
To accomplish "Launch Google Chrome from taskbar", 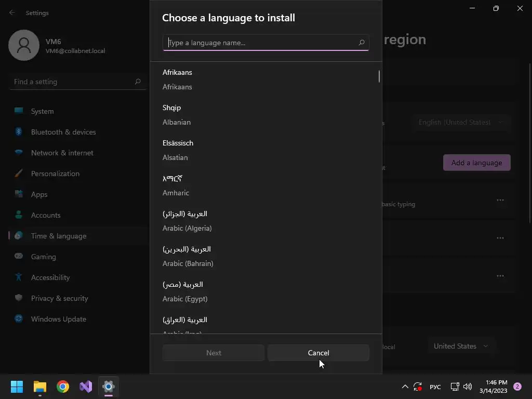I will [63, 387].
